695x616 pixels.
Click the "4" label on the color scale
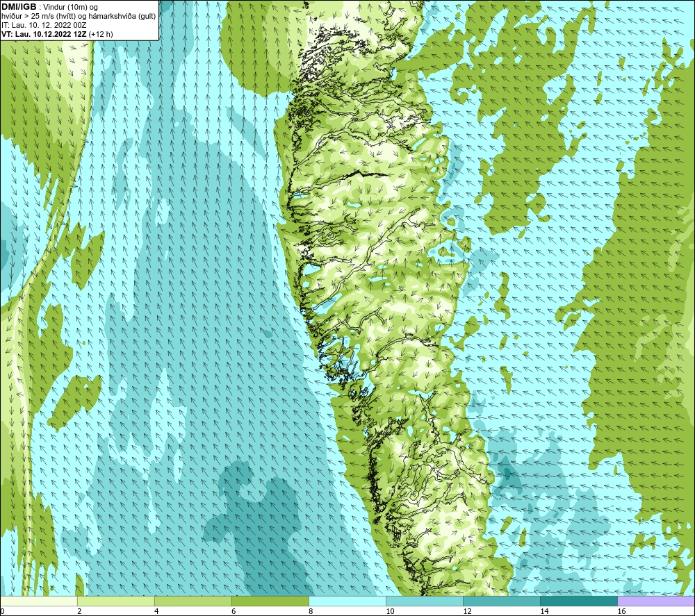[x=156, y=612]
